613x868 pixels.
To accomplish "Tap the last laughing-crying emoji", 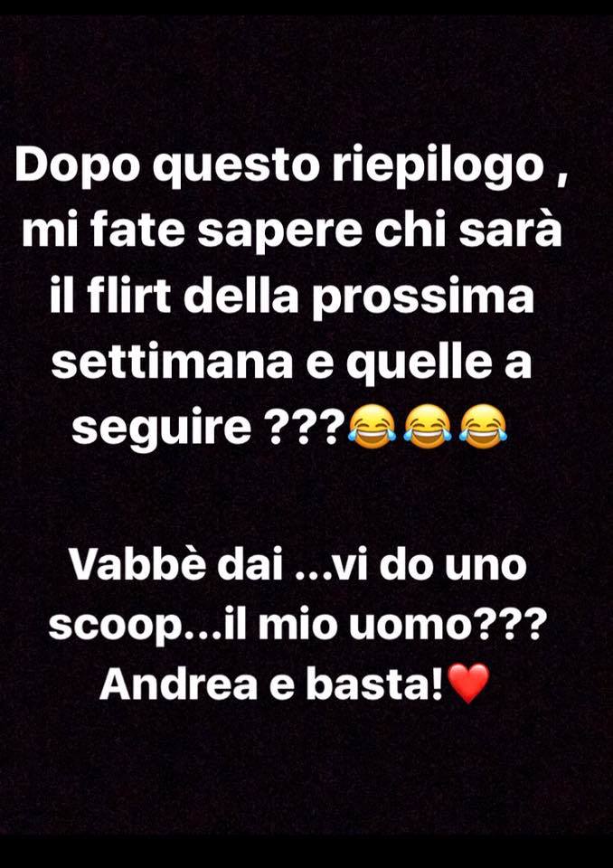I will tap(483, 425).
